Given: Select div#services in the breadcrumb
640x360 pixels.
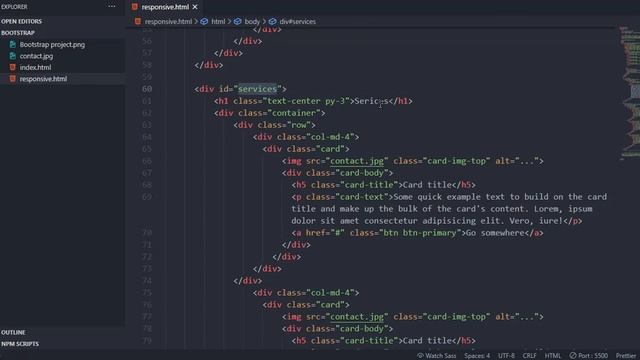Looking at the screenshot, I should coord(298,22).
